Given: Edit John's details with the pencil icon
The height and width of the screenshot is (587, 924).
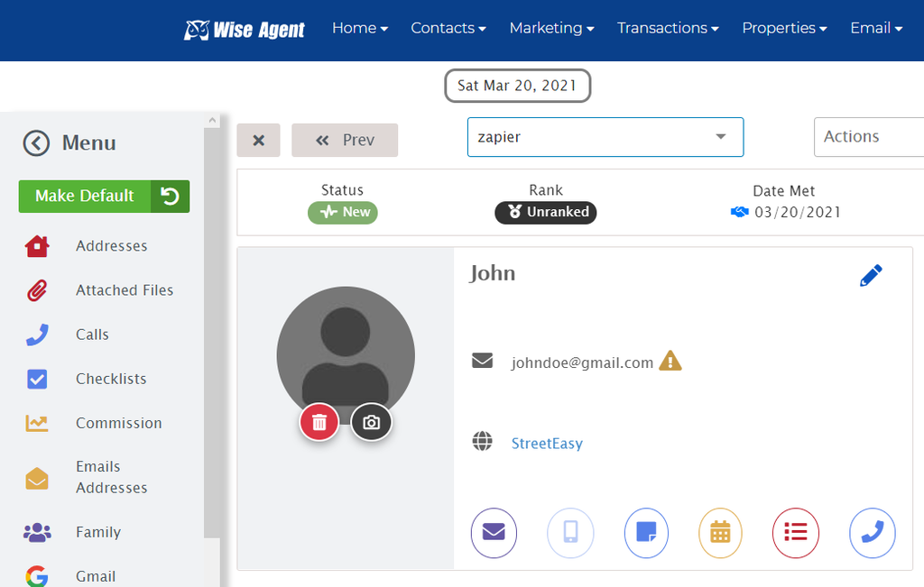Looking at the screenshot, I should [x=870, y=275].
